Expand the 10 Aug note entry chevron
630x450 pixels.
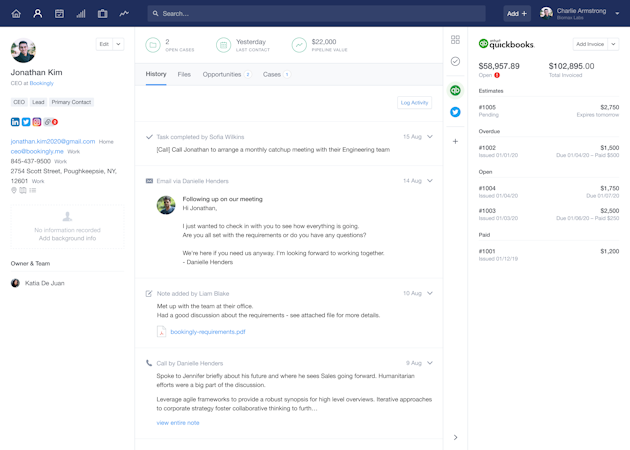point(430,293)
